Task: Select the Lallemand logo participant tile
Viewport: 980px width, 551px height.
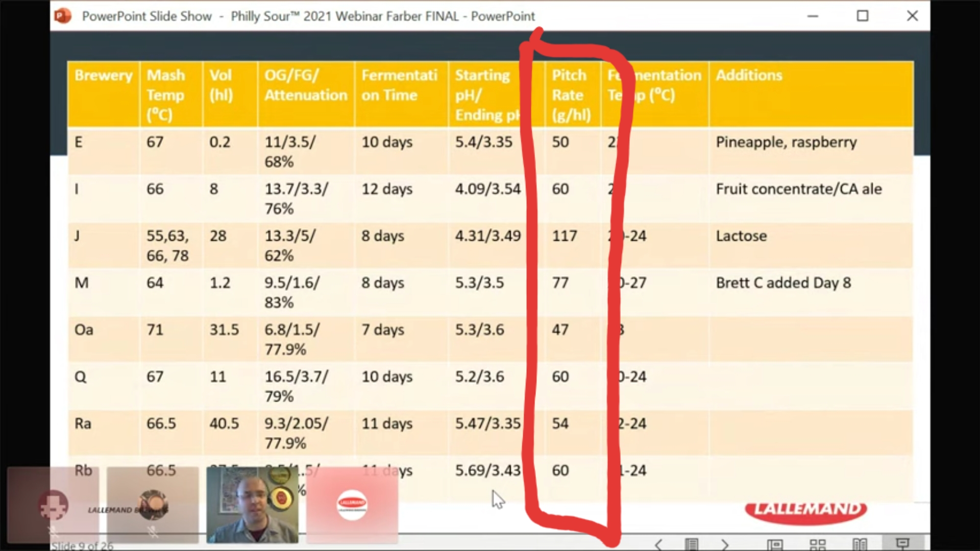Action: (x=352, y=505)
